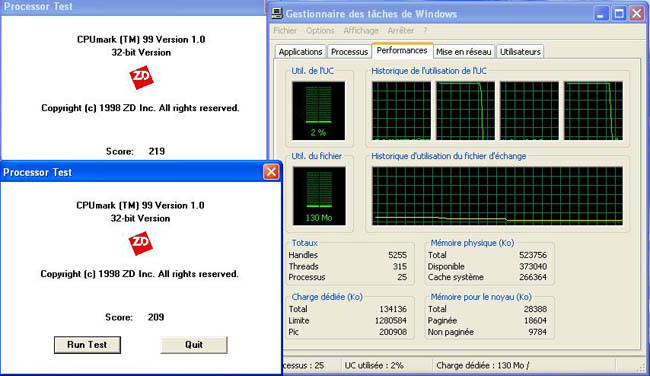Click the ZD logo in front Processor Test
The width and height of the screenshot is (650, 376).
pos(141,243)
